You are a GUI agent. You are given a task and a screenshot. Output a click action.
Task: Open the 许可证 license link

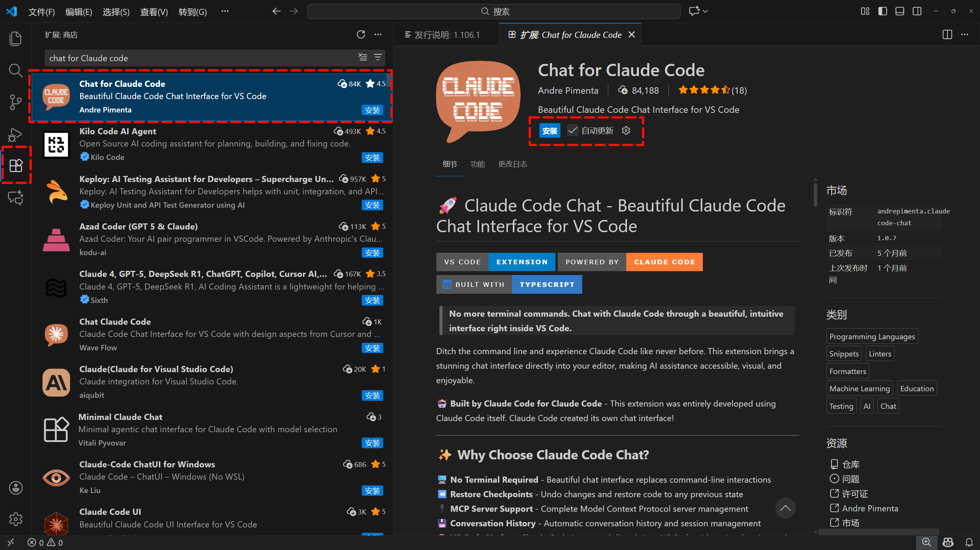[854, 494]
